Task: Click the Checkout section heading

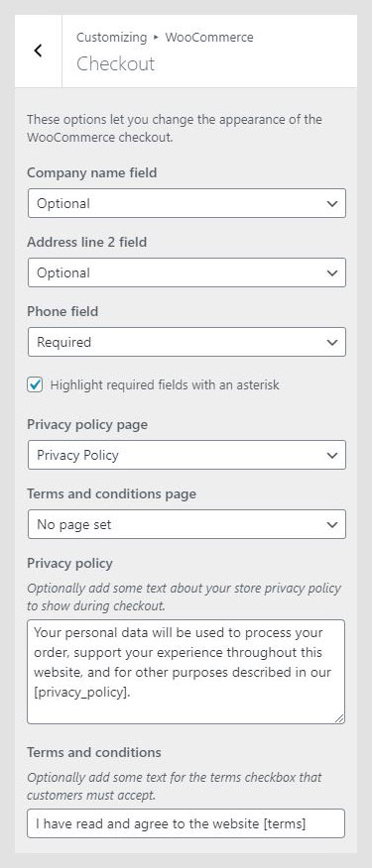Action: (x=116, y=63)
